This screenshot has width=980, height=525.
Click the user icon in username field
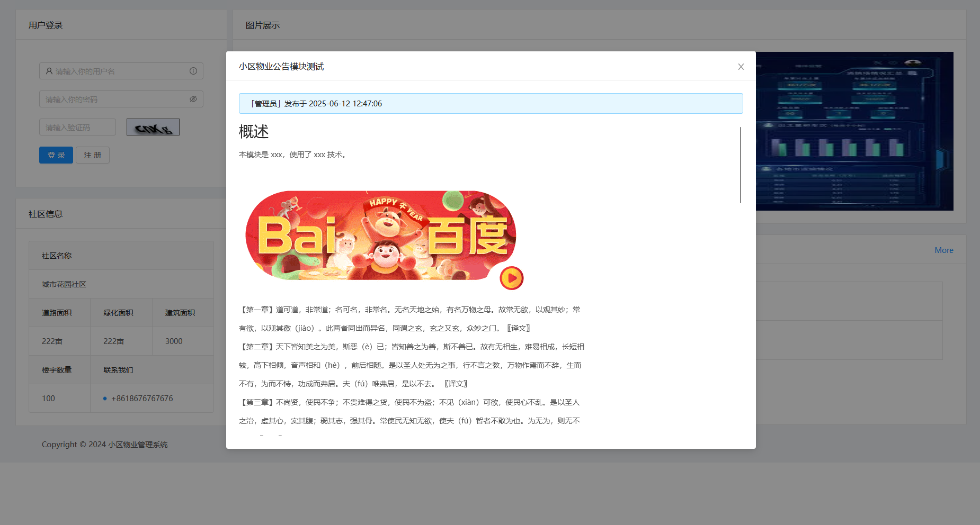coord(49,71)
